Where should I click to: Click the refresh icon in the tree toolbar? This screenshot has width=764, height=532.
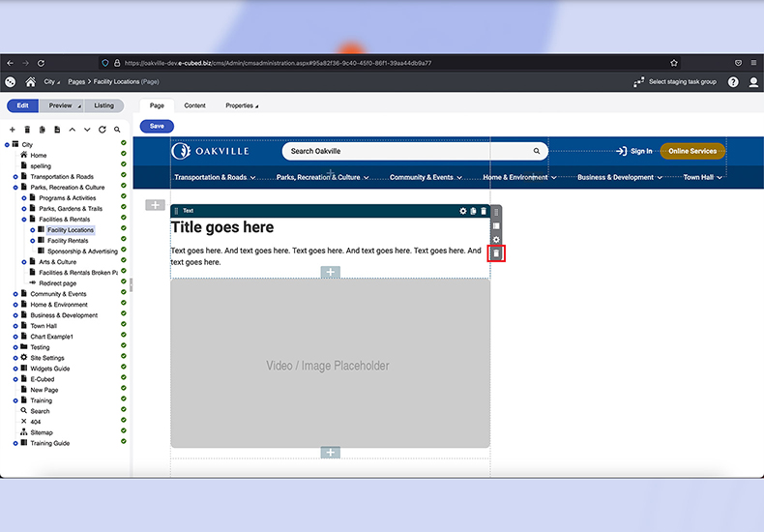pyautogui.click(x=102, y=130)
